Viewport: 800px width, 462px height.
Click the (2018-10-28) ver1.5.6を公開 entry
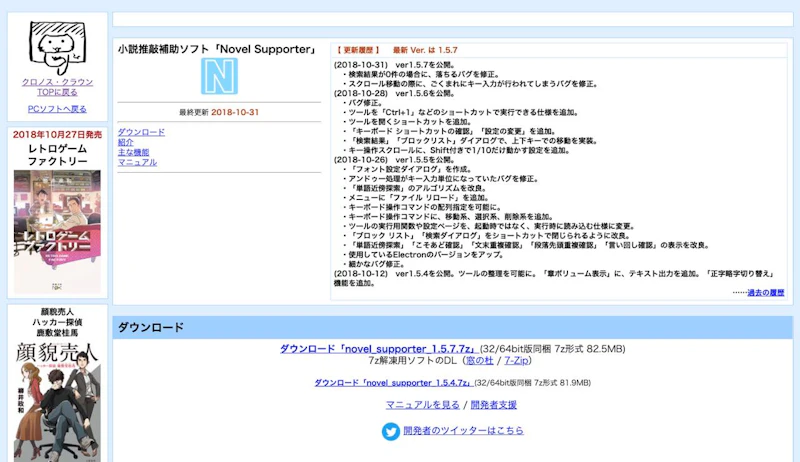click(x=395, y=93)
